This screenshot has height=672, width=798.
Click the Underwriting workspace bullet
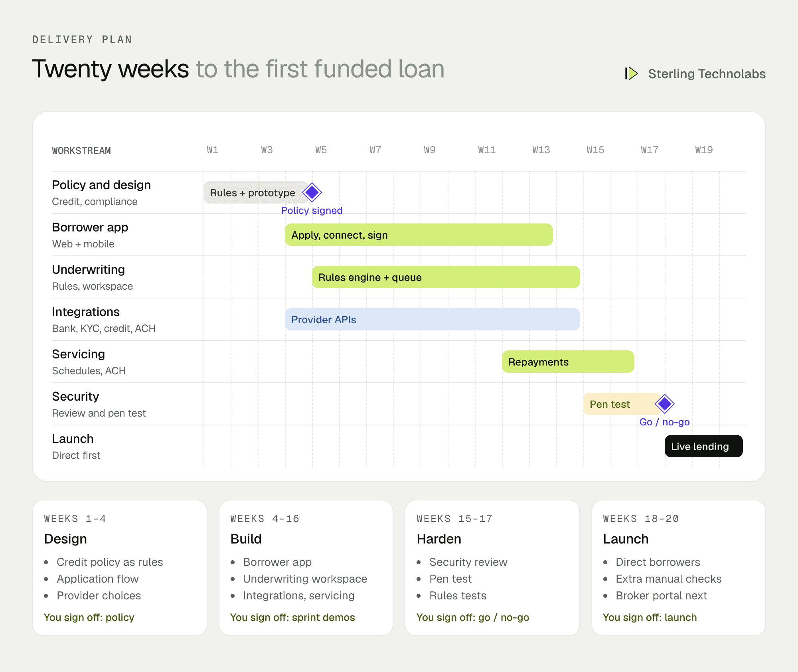coord(305,579)
